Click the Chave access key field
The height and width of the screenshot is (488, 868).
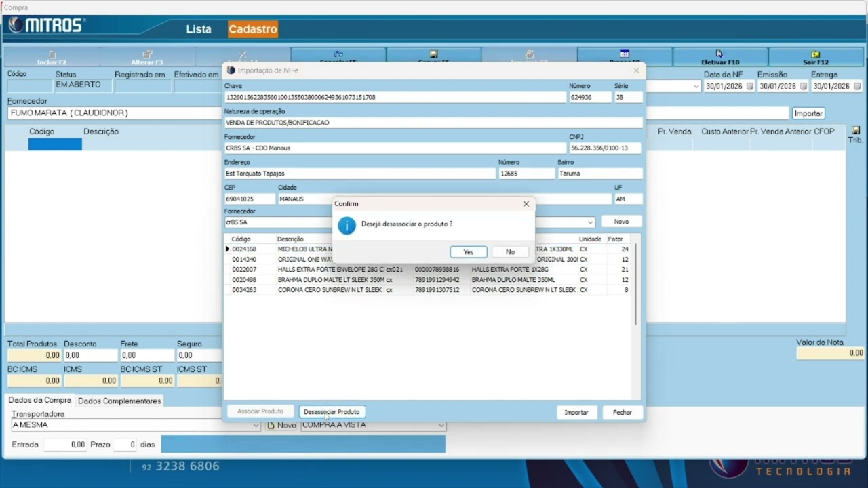(x=395, y=97)
